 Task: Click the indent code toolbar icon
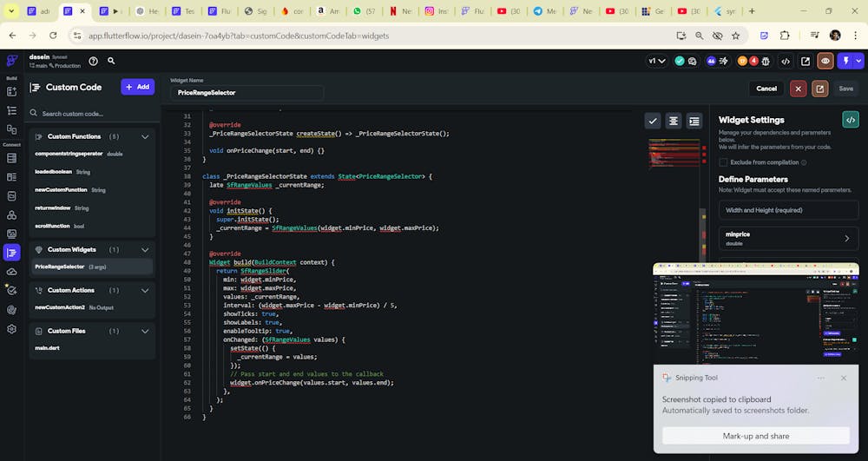pos(694,121)
